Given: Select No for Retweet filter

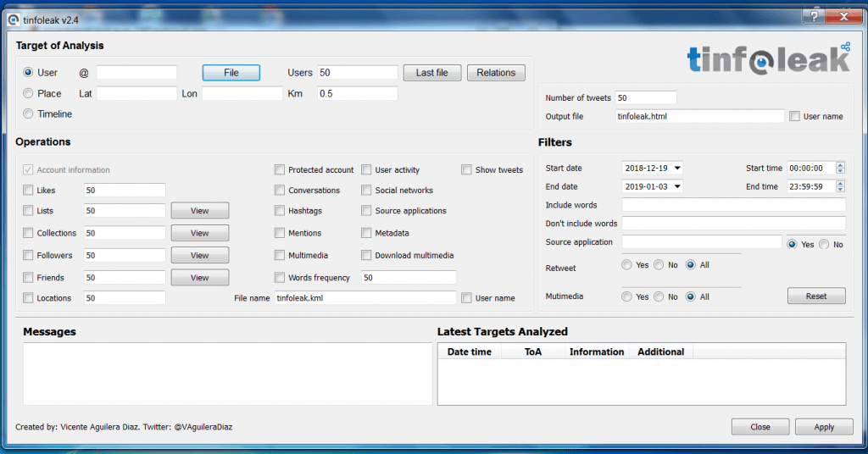Looking at the screenshot, I should coord(659,265).
